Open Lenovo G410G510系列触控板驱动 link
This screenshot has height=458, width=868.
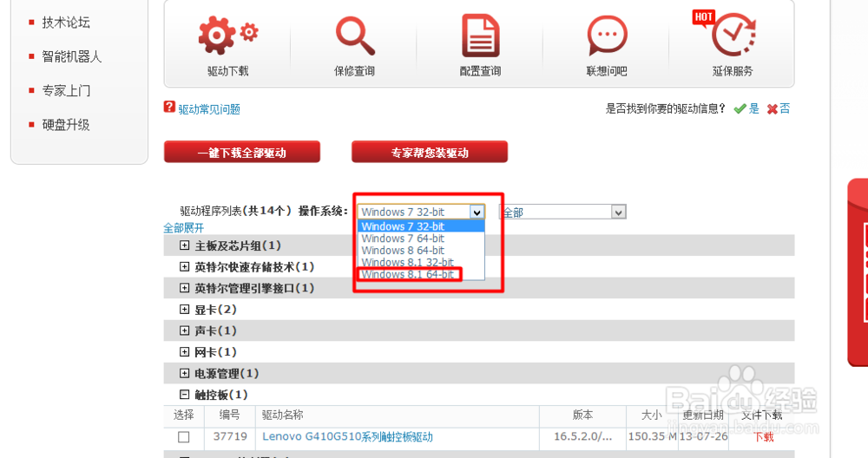pyautogui.click(x=347, y=436)
